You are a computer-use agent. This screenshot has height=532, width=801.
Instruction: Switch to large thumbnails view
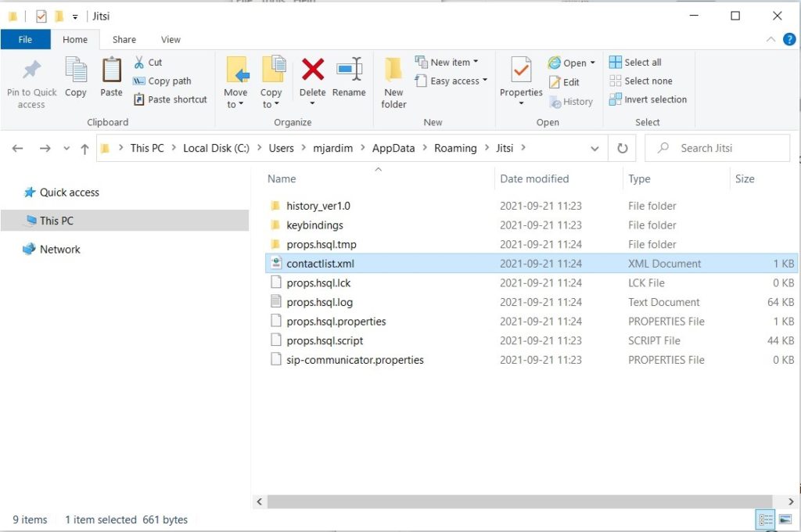(785, 519)
